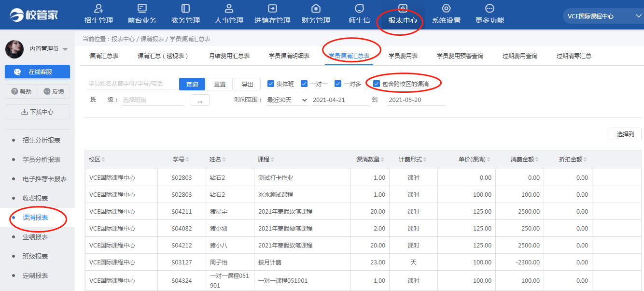
Task: Open the 招生管理 module icon
Action: pos(98,8)
